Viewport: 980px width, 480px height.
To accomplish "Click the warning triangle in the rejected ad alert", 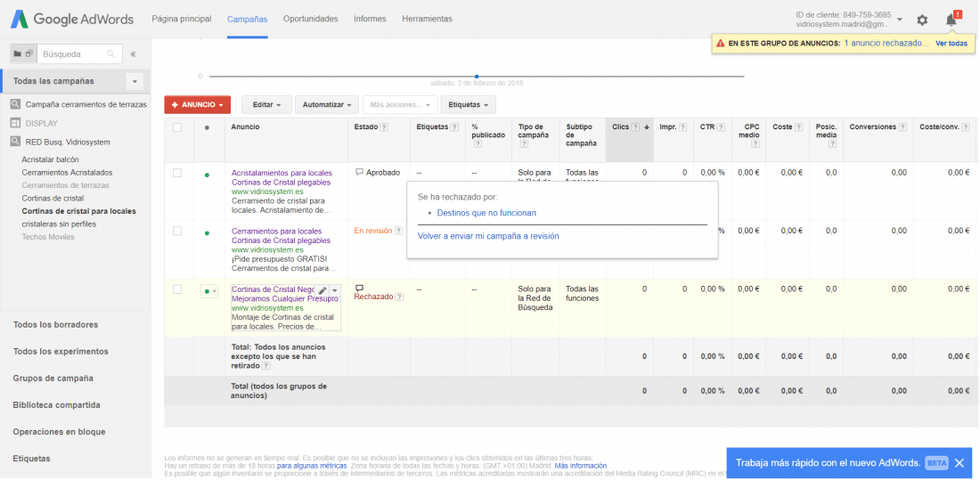I will pos(721,44).
